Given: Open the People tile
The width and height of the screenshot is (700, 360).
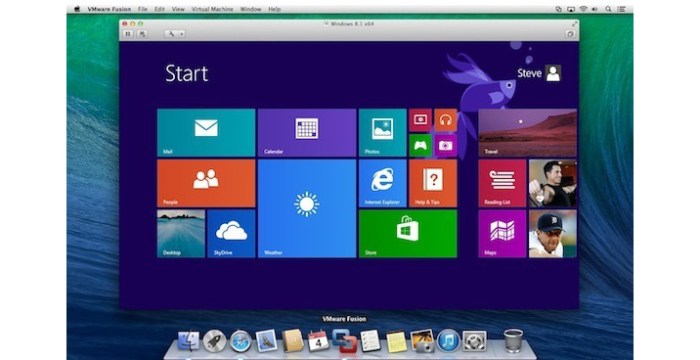Looking at the screenshot, I should tap(206, 183).
